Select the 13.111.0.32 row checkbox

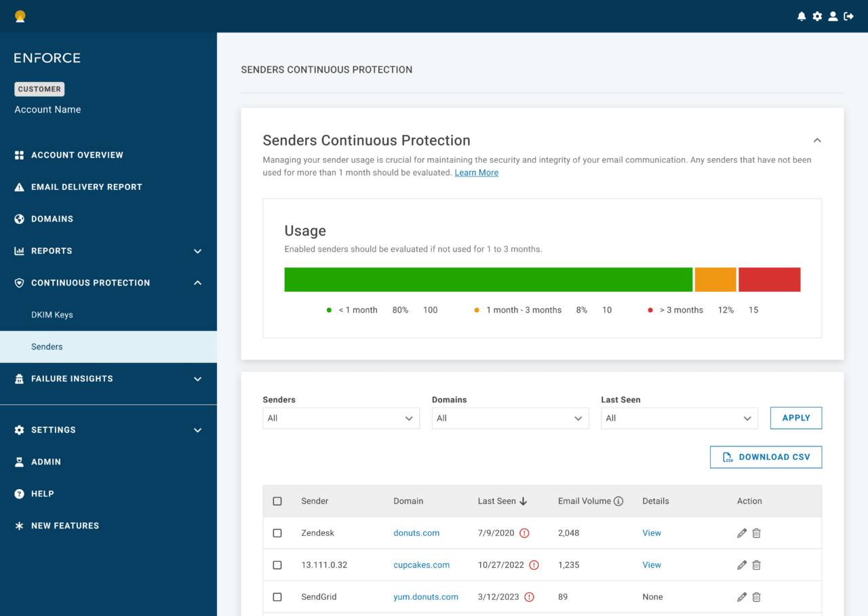pyautogui.click(x=277, y=565)
